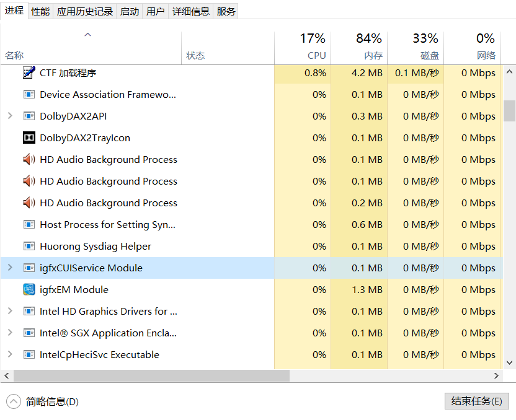Viewport: 516px width, 420px height.
Task: Switch to the 性能 tab
Action: 40,12
